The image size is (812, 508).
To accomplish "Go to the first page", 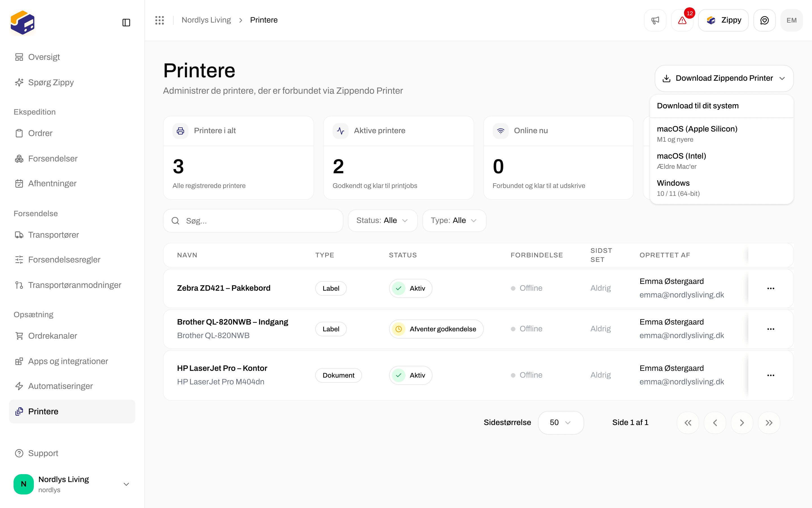I will tap(688, 423).
